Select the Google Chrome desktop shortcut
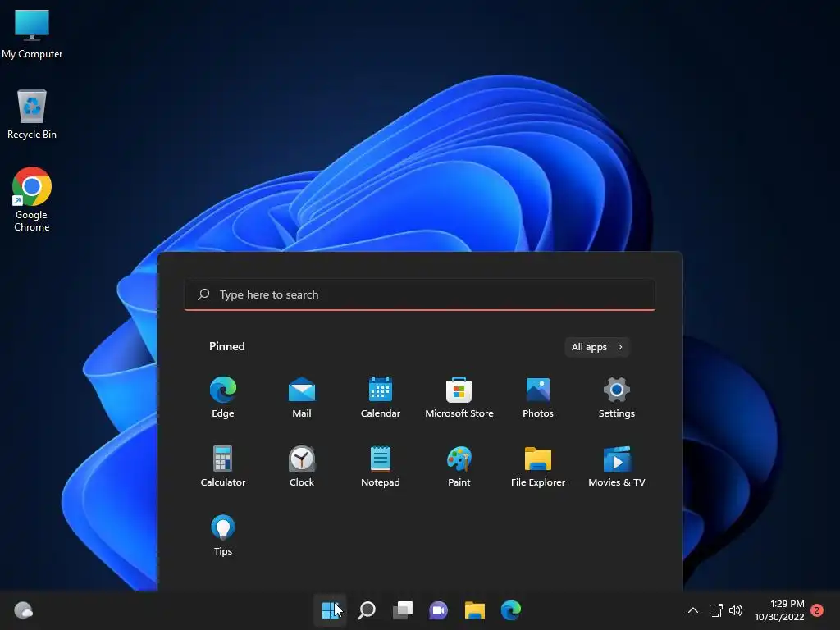Viewport: 840px width, 630px height. point(32,199)
